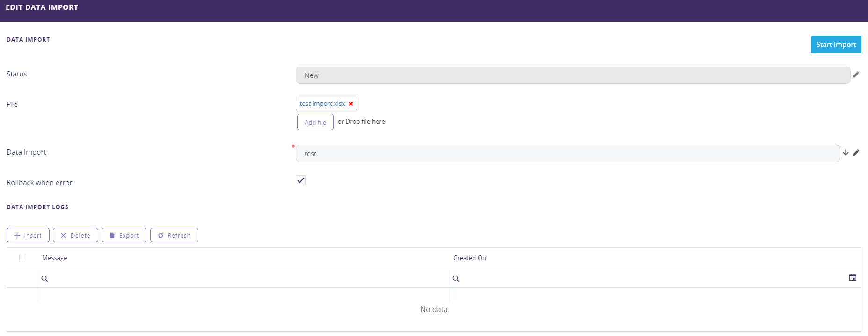Focus the Data Import field containing test
The width and height of the screenshot is (868, 336).
click(567, 154)
